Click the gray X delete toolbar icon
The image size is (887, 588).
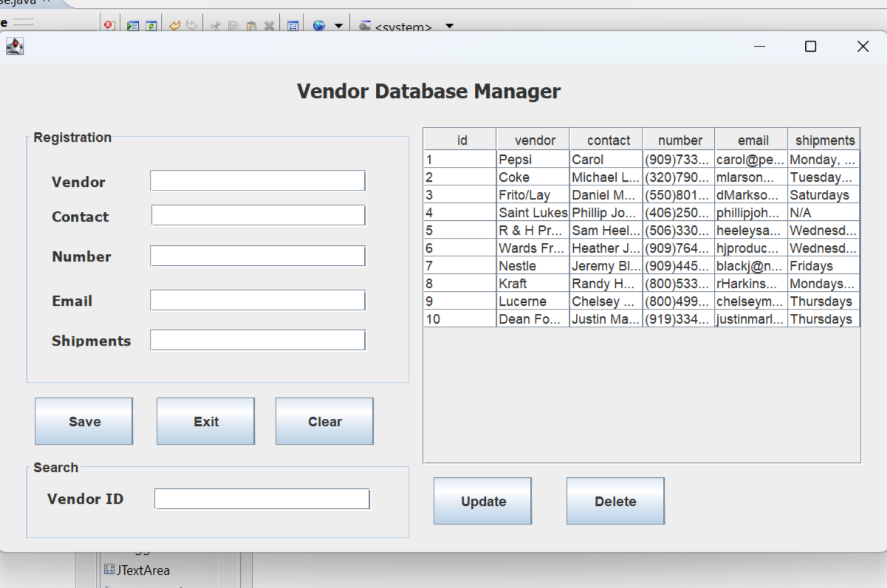pyautogui.click(x=269, y=26)
